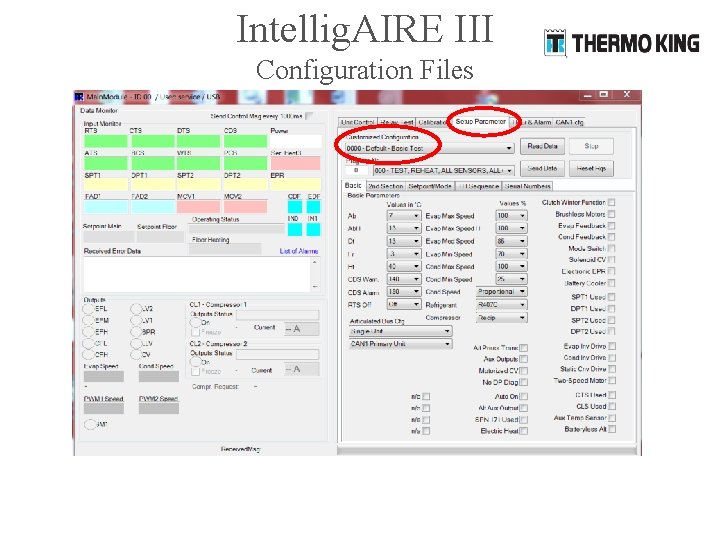
Task: Open the Serial Numbers sub-tab
Action: [x=527, y=186]
